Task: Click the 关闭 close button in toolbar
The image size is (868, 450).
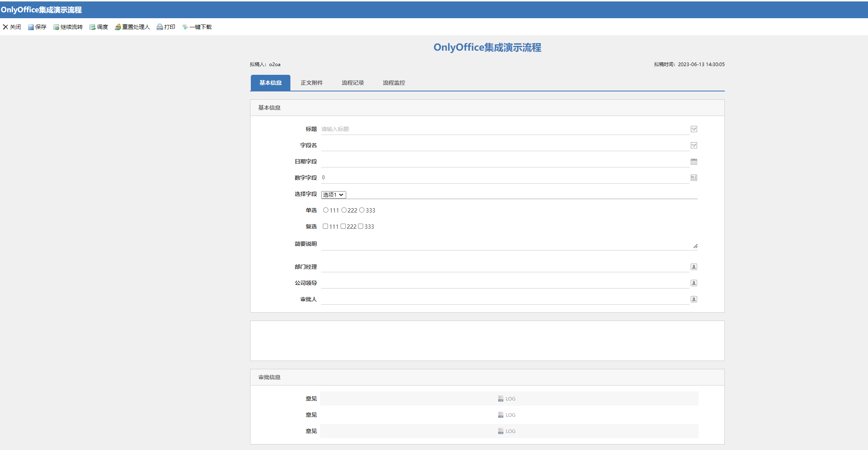Action: pos(12,27)
